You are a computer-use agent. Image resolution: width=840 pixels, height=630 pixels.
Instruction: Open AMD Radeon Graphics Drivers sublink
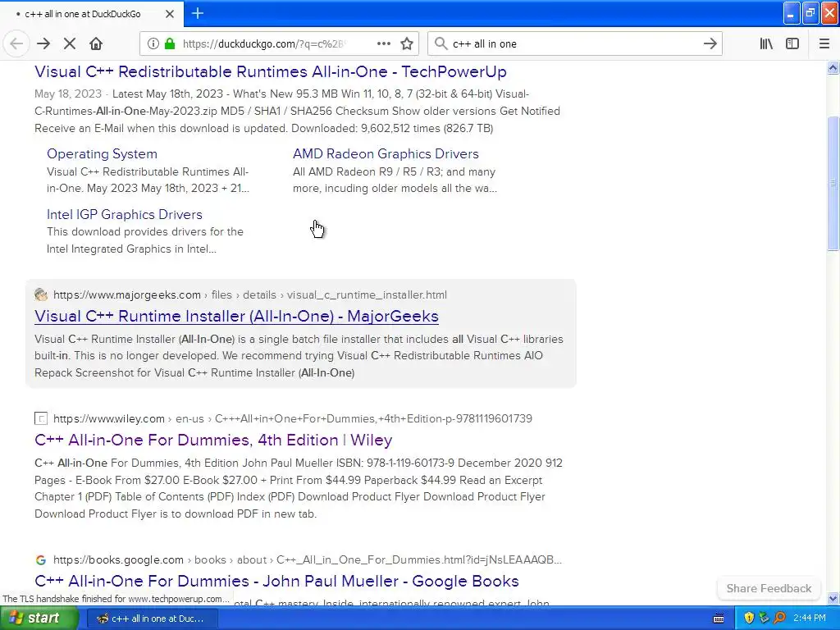pos(386,153)
